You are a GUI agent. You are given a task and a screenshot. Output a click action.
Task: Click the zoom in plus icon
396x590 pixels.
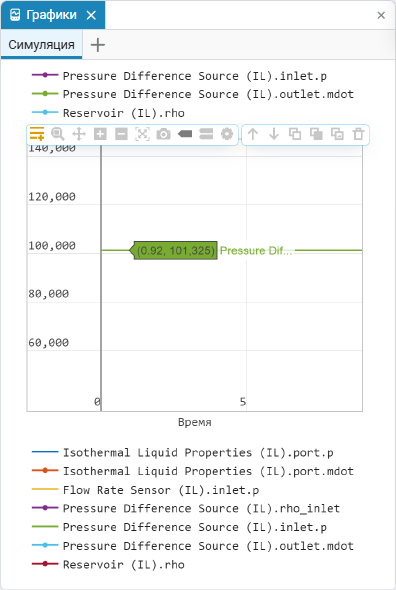tap(100, 134)
